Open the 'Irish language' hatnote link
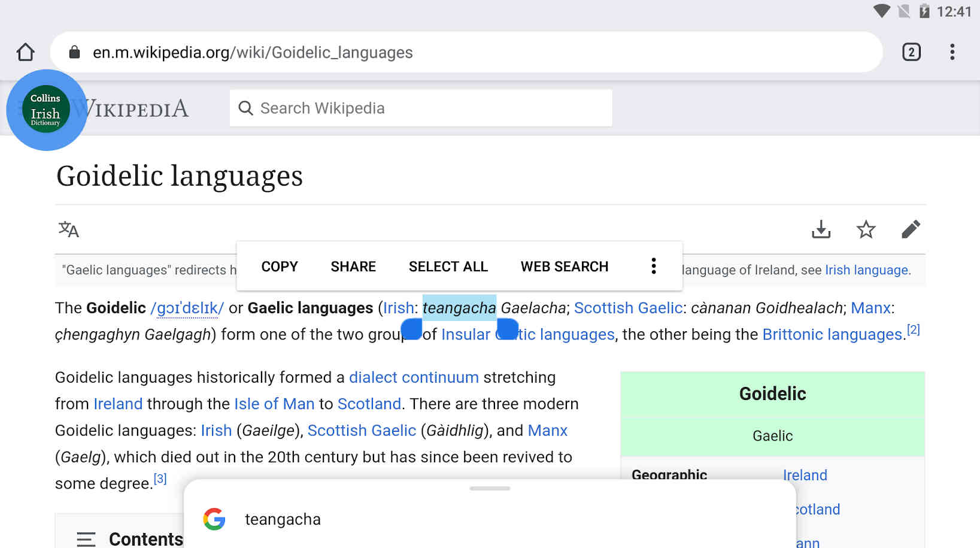 (x=866, y=270)
